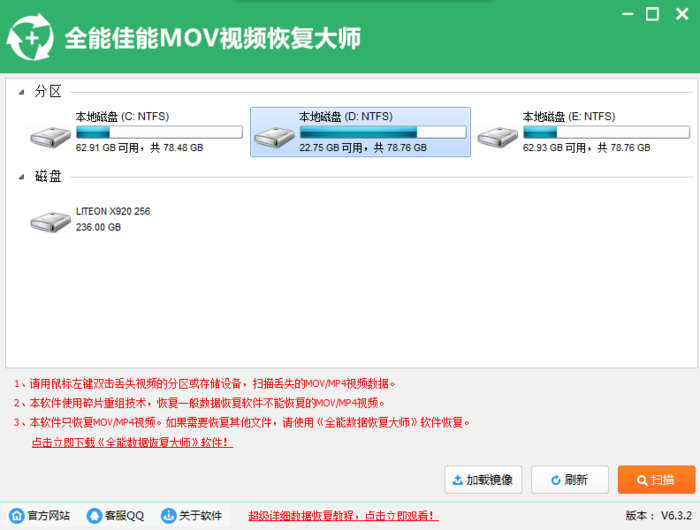Image resolution: width=700 pixels, height=530 pixels.
Task: Click 62.91 GB 可用，共 78.48 GB text
Action: click(139, 148)
